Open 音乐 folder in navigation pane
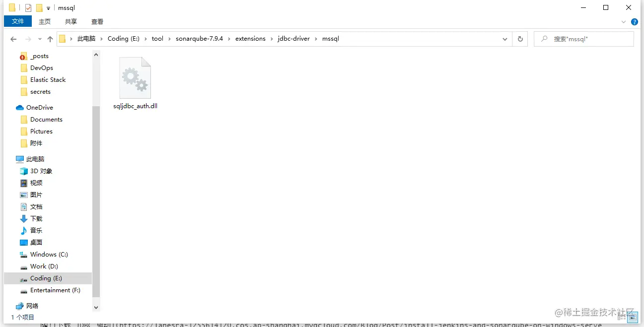644x327 pixels. pos(36,231)
